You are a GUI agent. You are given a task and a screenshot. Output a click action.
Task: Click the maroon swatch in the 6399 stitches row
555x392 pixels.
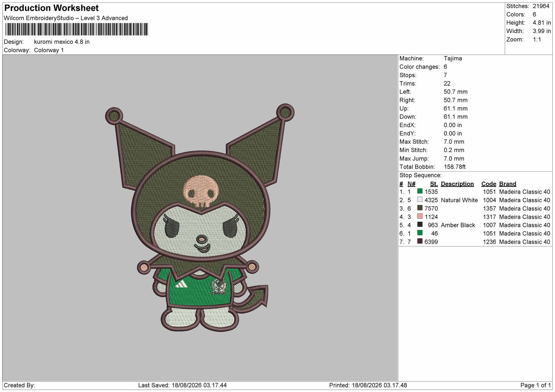click(x=420, y=241)
